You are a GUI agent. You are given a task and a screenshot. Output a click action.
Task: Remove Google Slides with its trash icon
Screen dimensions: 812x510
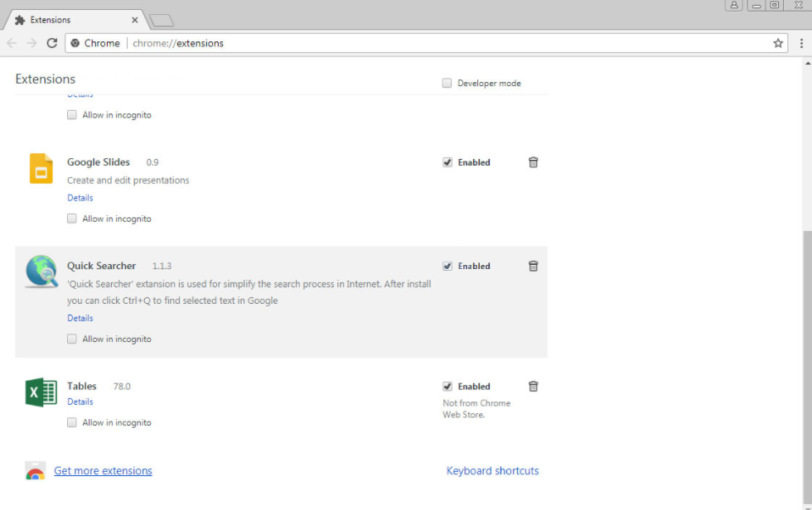pyautogui.click(x=533, y=162)
